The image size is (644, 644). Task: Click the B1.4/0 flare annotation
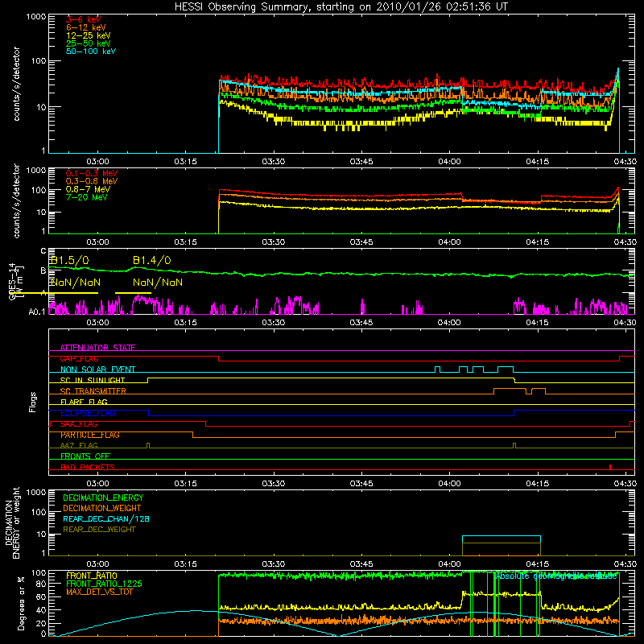pos(152,260)
